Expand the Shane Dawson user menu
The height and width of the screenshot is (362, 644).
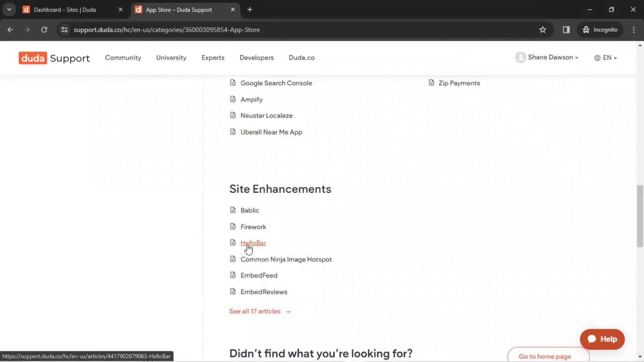553,57
